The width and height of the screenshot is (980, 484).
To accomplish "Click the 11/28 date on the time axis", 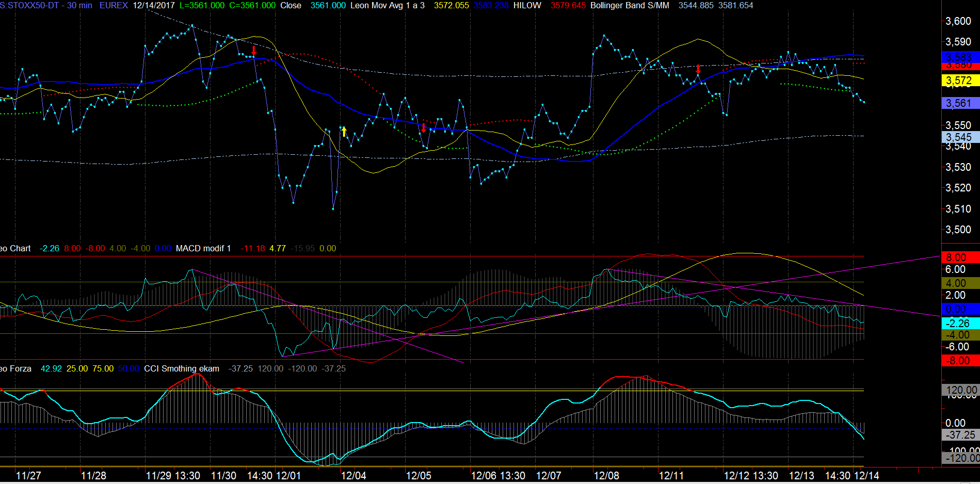I will tap(93, 476).
